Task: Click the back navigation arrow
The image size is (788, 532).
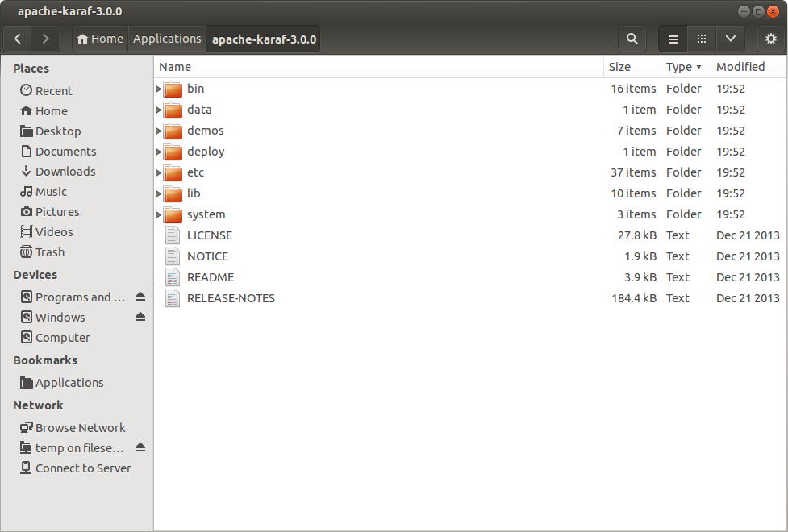Action: (17, 39)
